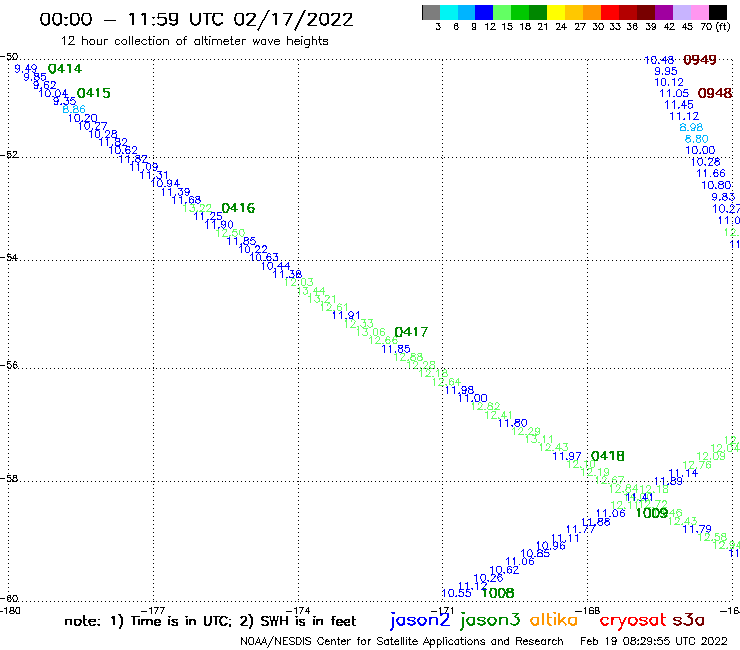Pick the light green 12-15 ft legend swatch
740x650 pixels.
click(502, 12)
